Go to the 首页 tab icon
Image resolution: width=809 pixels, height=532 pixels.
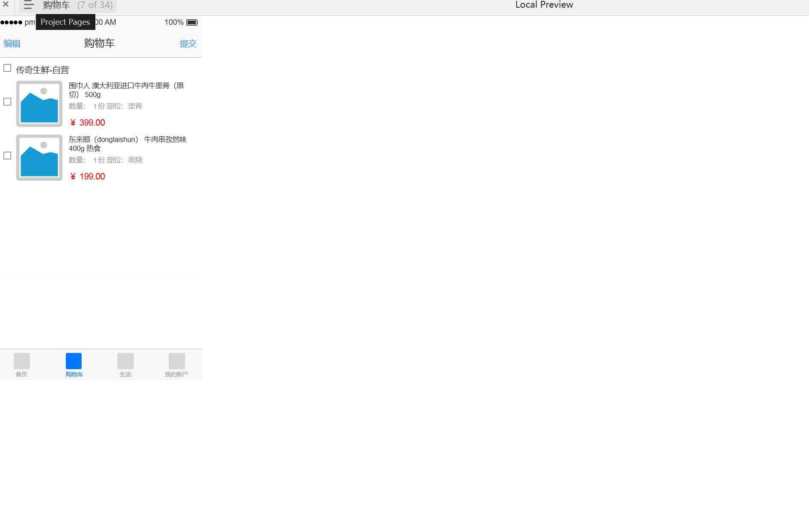pyautogui.click(x=22, y=361)
